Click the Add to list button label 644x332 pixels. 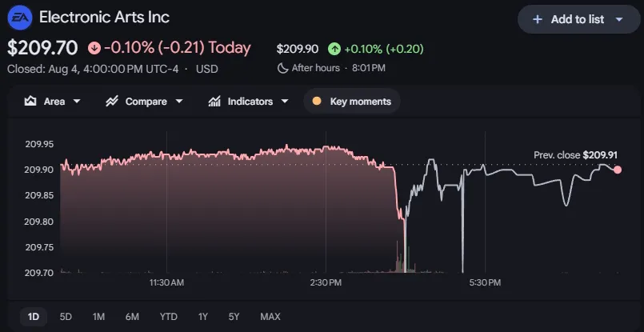tap(578, 19)
